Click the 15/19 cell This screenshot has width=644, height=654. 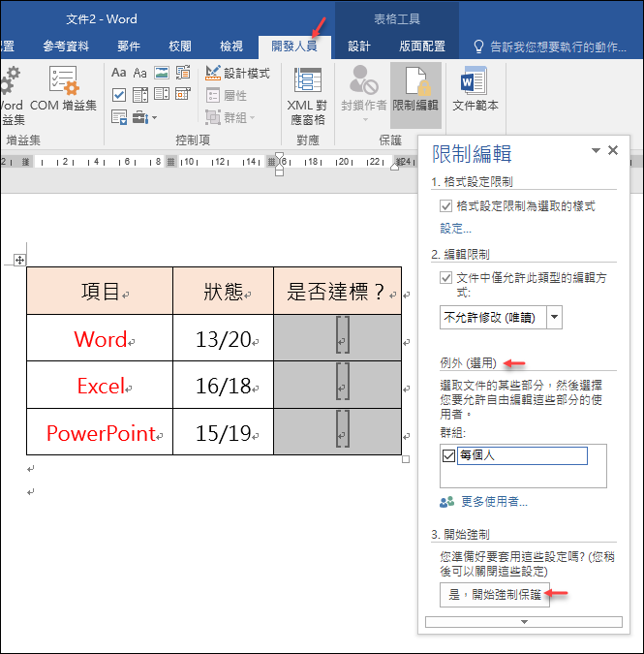223,432
